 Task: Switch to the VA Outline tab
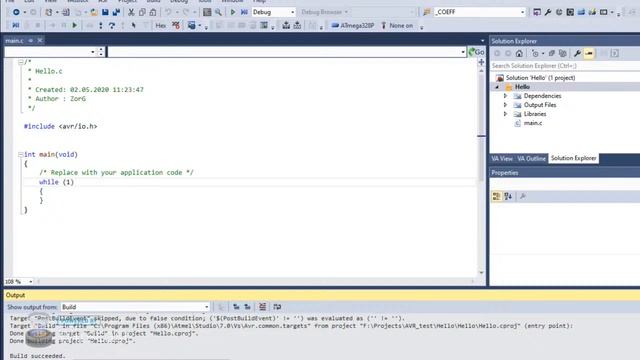[531, 158]
